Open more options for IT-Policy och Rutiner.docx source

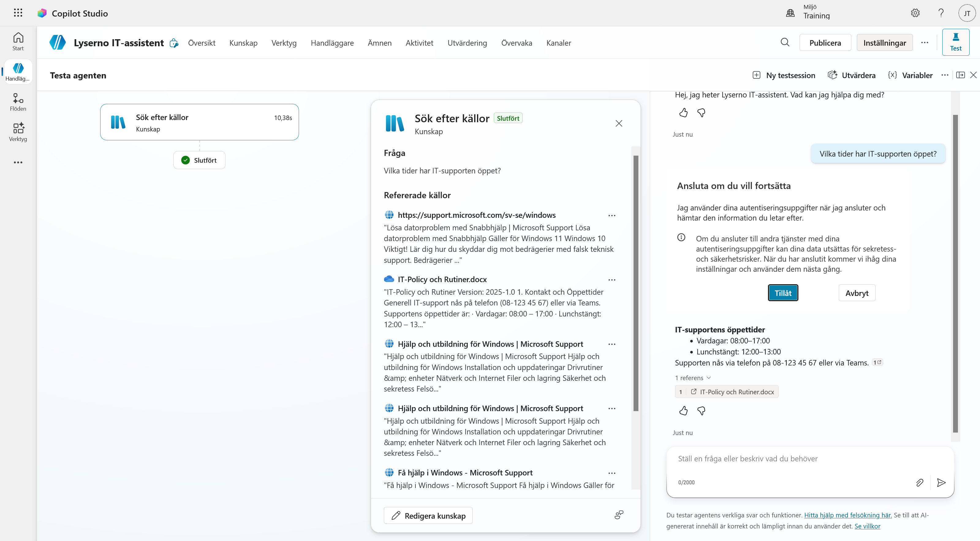[x=612, y=280]
